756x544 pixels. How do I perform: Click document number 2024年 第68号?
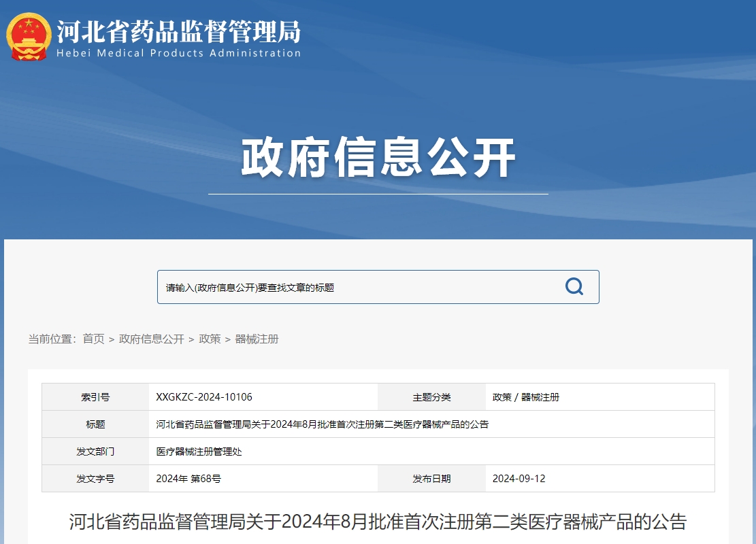188,479
